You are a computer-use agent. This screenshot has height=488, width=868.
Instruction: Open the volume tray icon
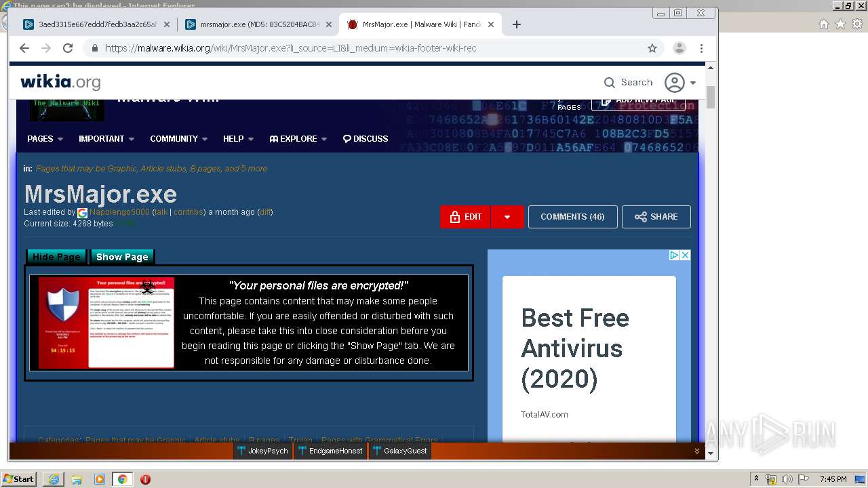(x=787, y=479)
